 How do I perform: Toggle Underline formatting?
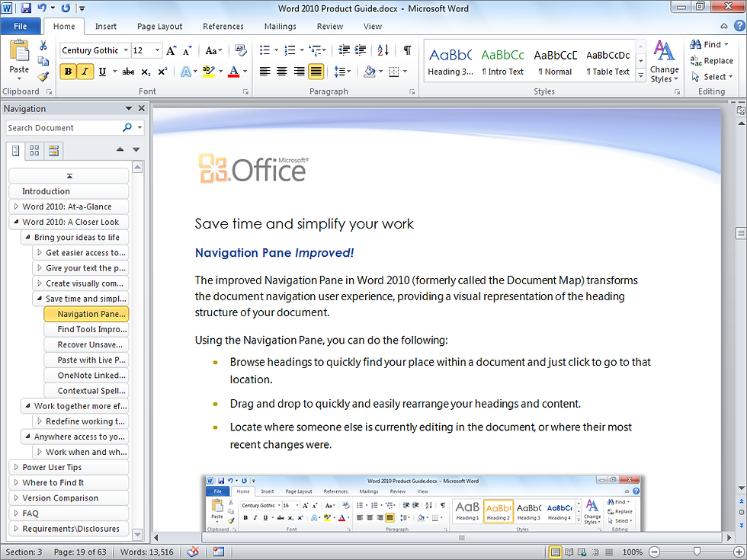(x=102, y=72)
